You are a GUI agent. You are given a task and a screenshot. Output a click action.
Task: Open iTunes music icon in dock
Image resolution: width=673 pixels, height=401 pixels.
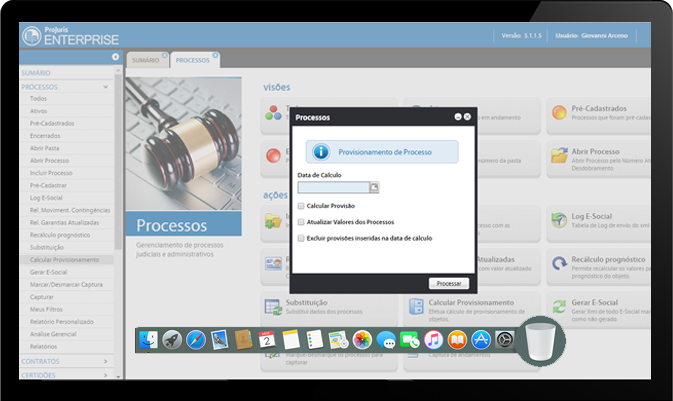(434, 340)
